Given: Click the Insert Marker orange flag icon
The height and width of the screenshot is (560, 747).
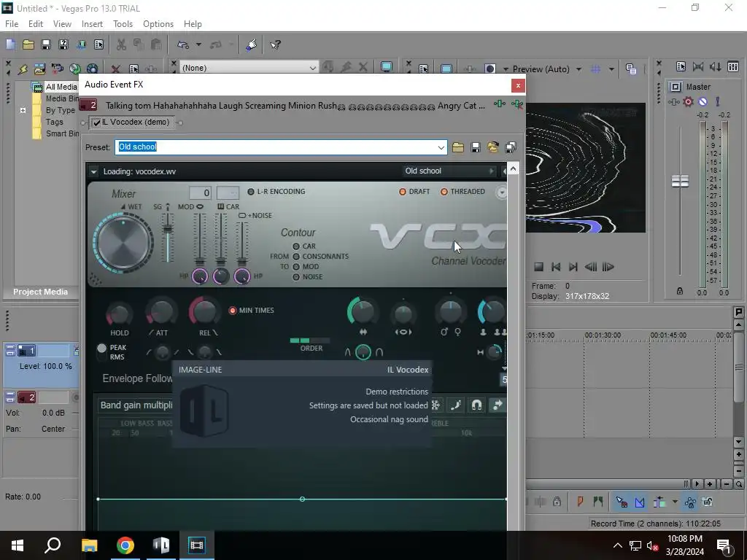Looking at the screenshot, I should (x=580, y=502).
